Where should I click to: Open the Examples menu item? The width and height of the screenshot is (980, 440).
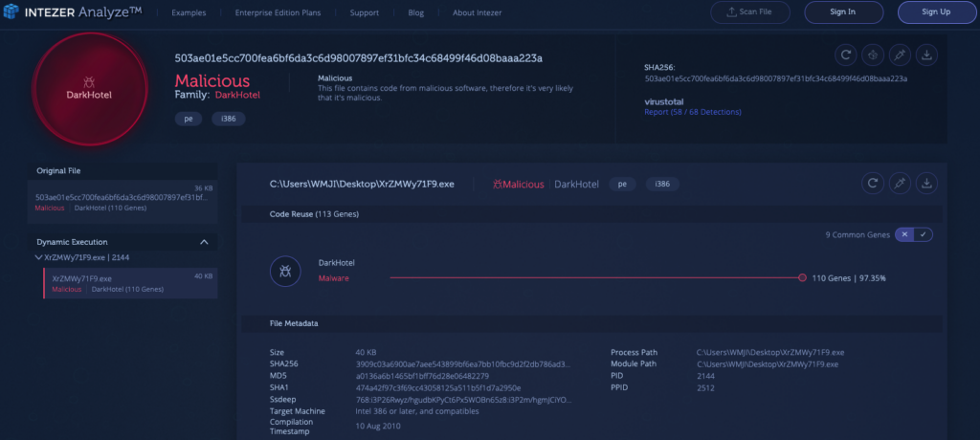[x=189, y=12]
